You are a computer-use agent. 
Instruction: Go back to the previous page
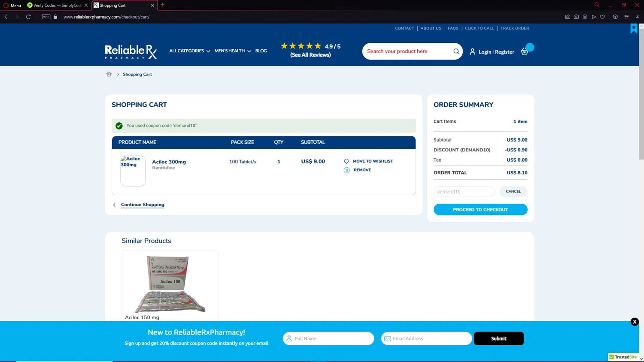pyautogui.click(x=6, y=17)
